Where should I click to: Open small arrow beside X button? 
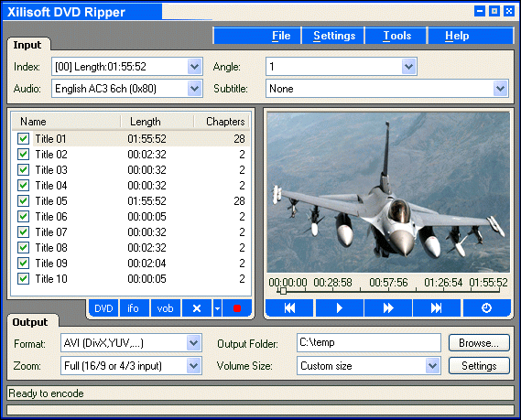pyautogui.click(x=217, y=308)
